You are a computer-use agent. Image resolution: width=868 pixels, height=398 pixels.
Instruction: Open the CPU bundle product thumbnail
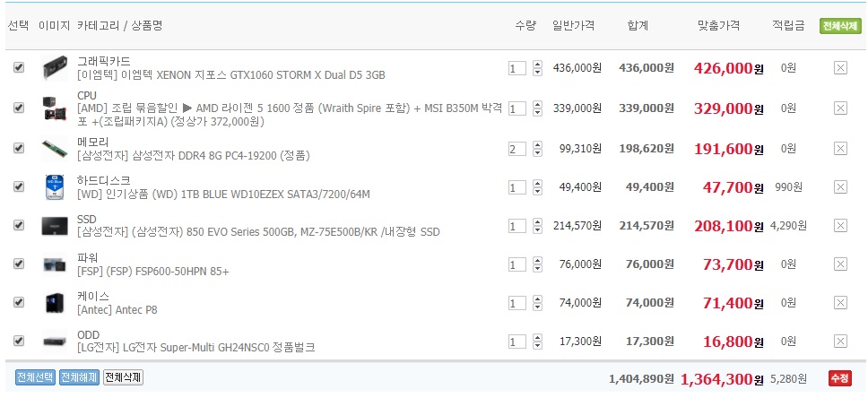[55, 108]
